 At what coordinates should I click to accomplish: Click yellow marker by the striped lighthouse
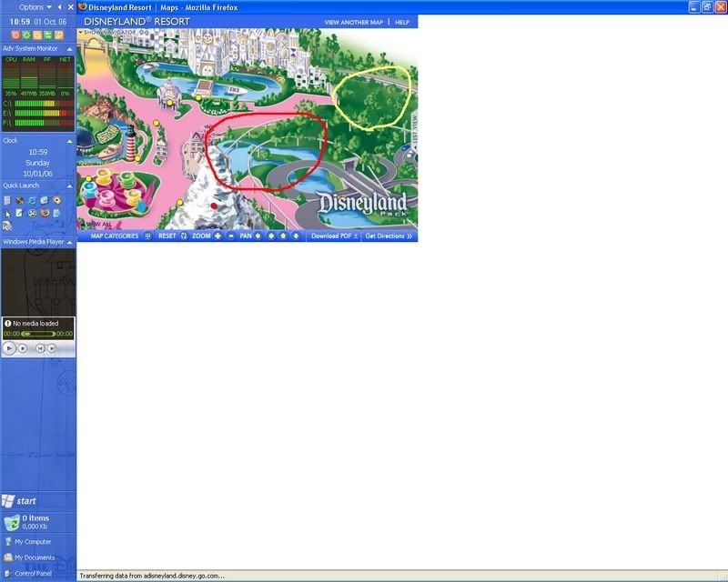tap(137, 159)
